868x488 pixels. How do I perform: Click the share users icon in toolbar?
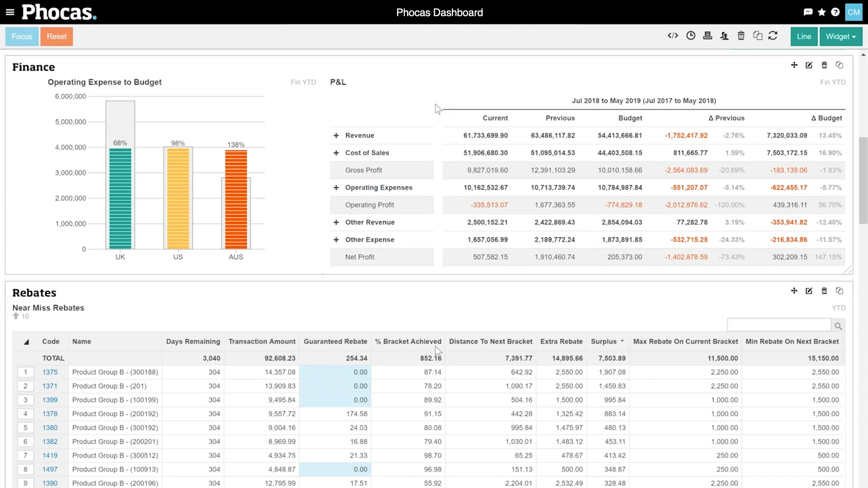(724, 36)
